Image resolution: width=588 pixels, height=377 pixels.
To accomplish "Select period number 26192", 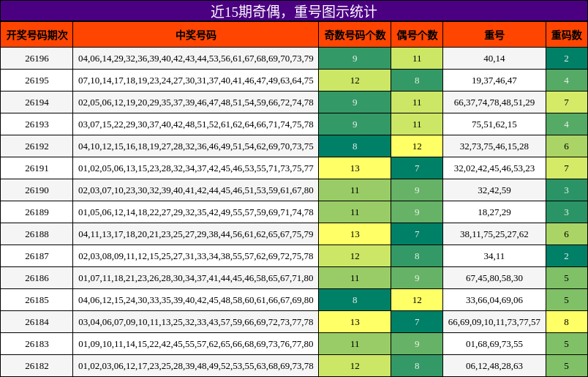I will coord(37,146).
